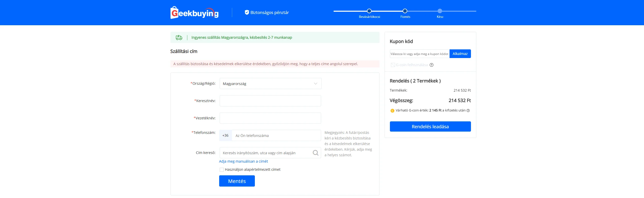Click the gold G-coin icon
Screen dimensions: 644x198
point(392,111)
